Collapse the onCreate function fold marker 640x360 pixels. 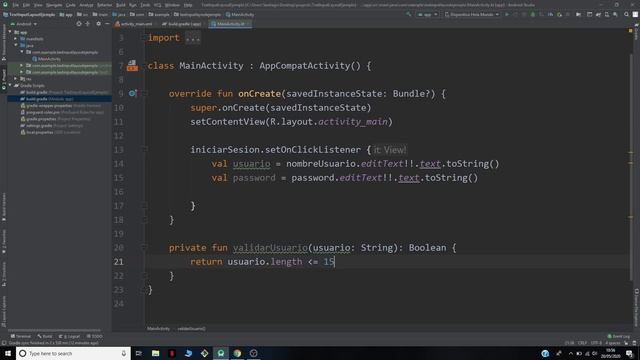(144, 93)
